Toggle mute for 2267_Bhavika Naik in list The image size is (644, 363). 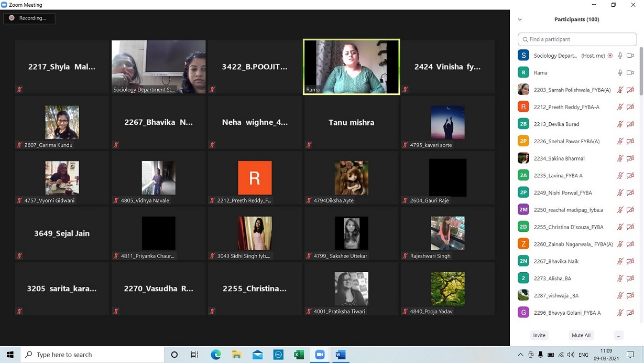(620, 261)
